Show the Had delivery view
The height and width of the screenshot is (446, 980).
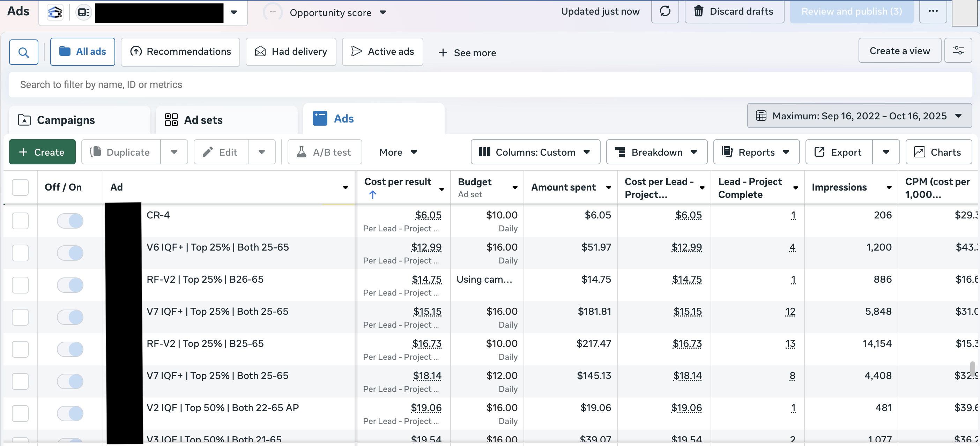(291, 51)
